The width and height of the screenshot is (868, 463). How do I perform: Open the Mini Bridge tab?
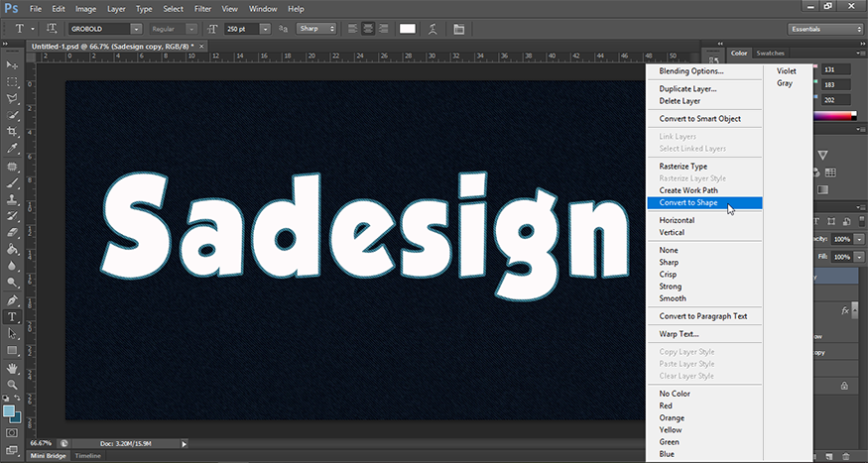pos(48,456)
